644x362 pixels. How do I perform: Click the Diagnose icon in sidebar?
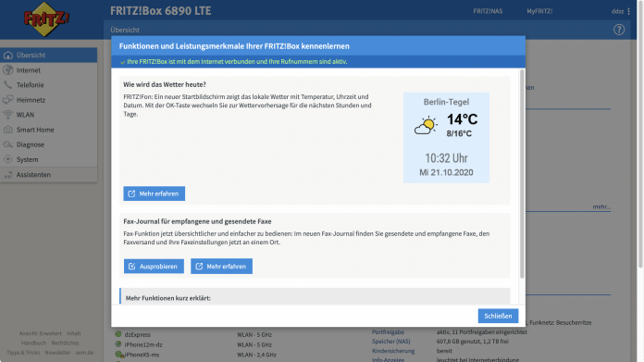pos(7,144)
